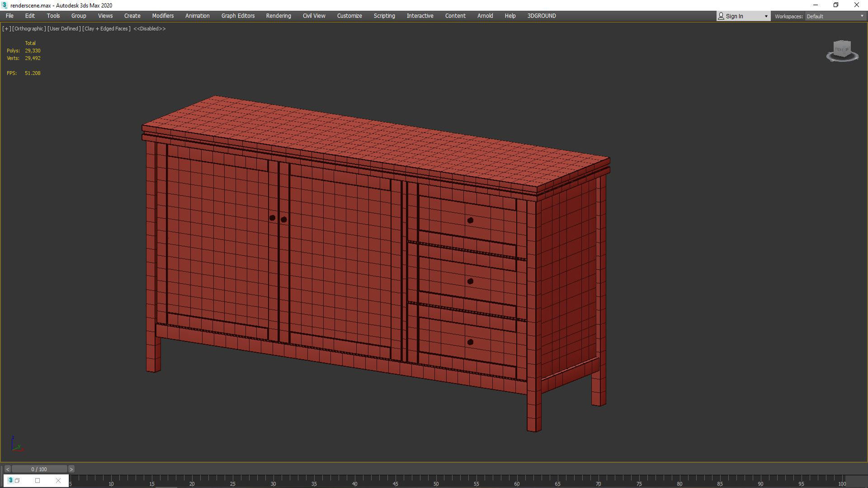
Task: Open the Workspaces Default dropdown
Action: pyautogui.click(x=835, y=16)
